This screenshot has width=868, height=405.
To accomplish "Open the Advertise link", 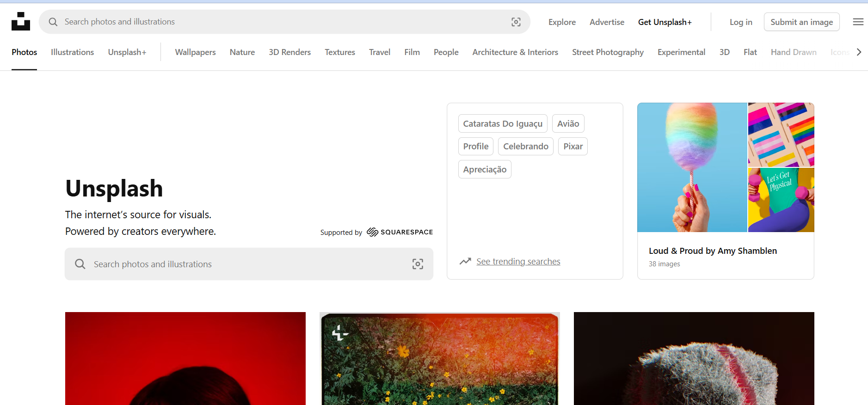I will (607, 22).
